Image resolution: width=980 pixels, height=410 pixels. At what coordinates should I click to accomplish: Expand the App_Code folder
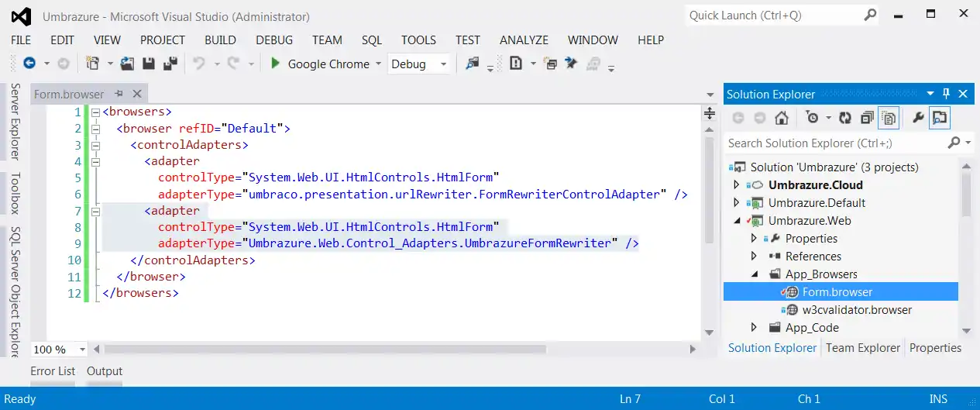tap(754, 327)
